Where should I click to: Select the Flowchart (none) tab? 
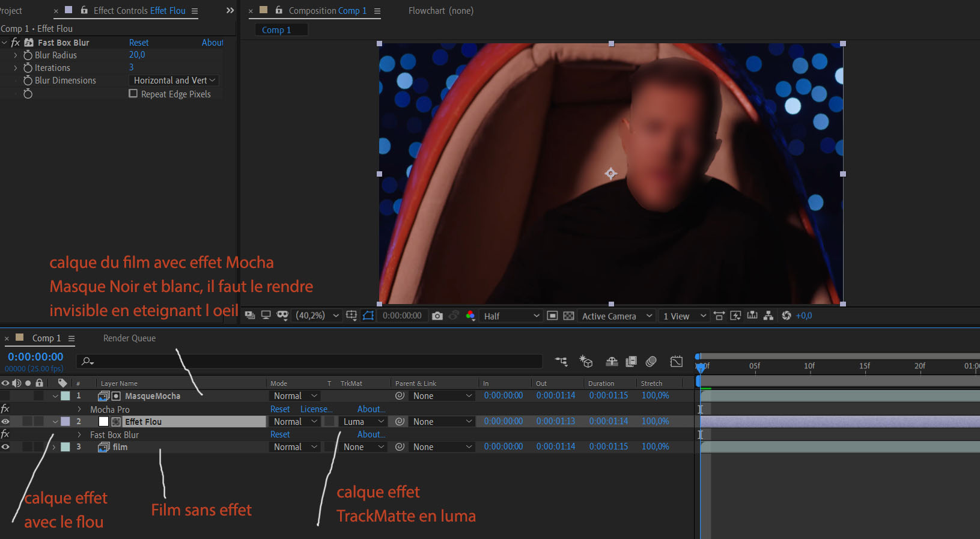coord(441,11)
